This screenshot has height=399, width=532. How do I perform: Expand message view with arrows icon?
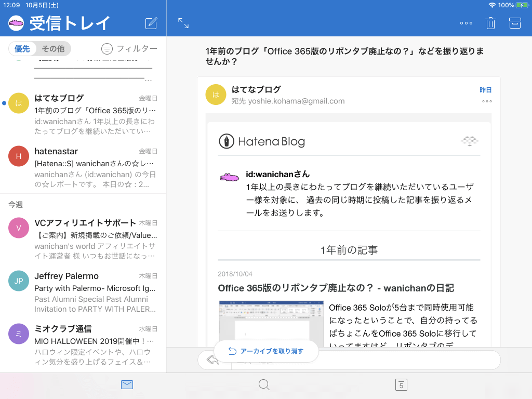[x=183, y=23]
